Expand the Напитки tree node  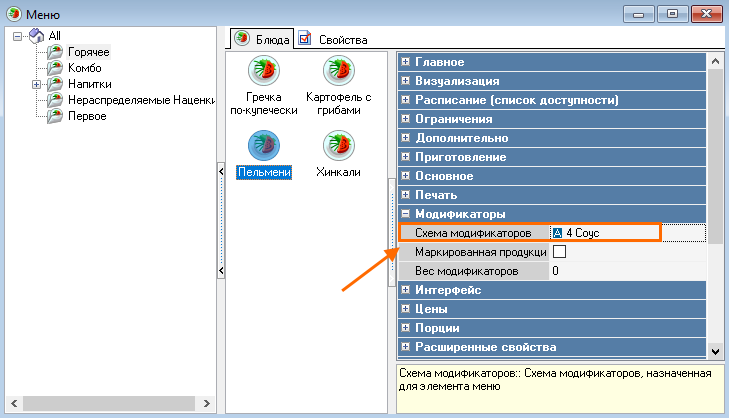pos(36,84)
